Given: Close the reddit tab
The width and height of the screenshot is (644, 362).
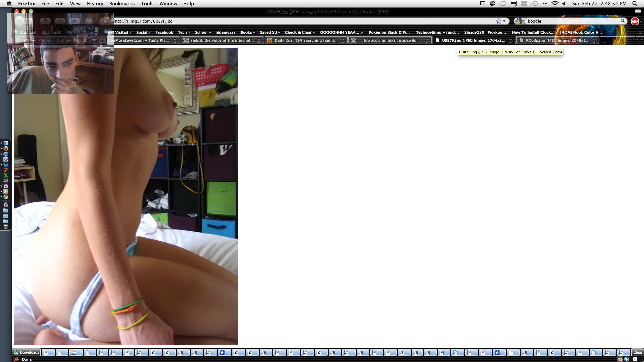Looking at the screenshot, I should tap(259, 40).
